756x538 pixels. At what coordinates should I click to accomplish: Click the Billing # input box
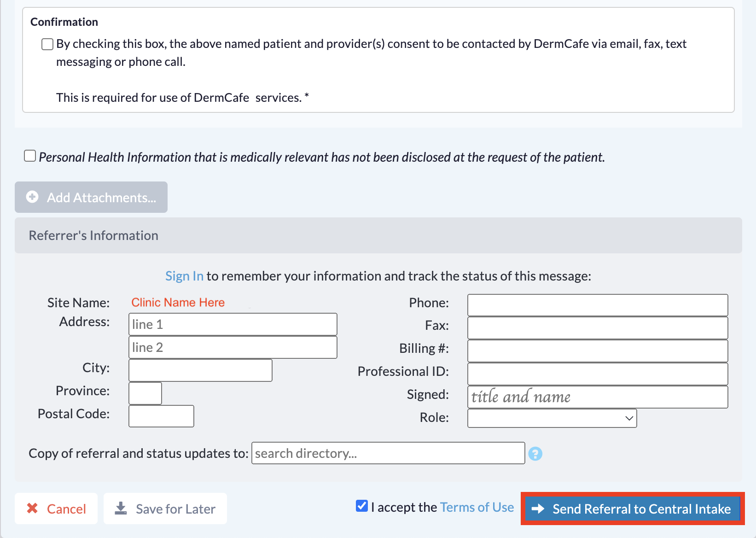[x=598, y=351]
